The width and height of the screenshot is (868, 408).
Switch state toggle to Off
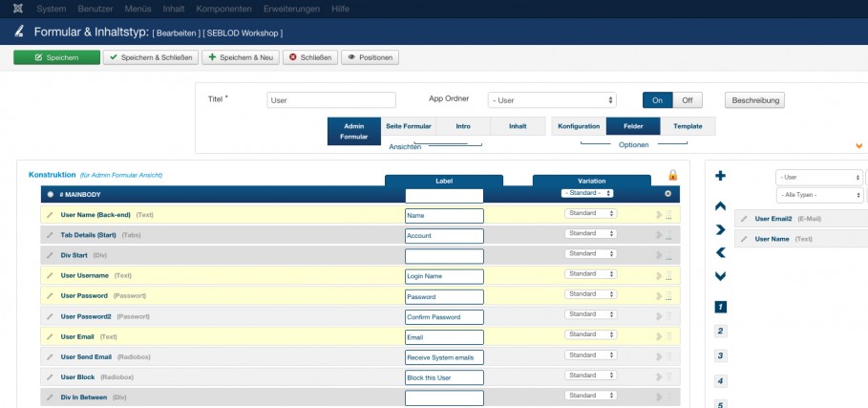(x=687, y=100)
